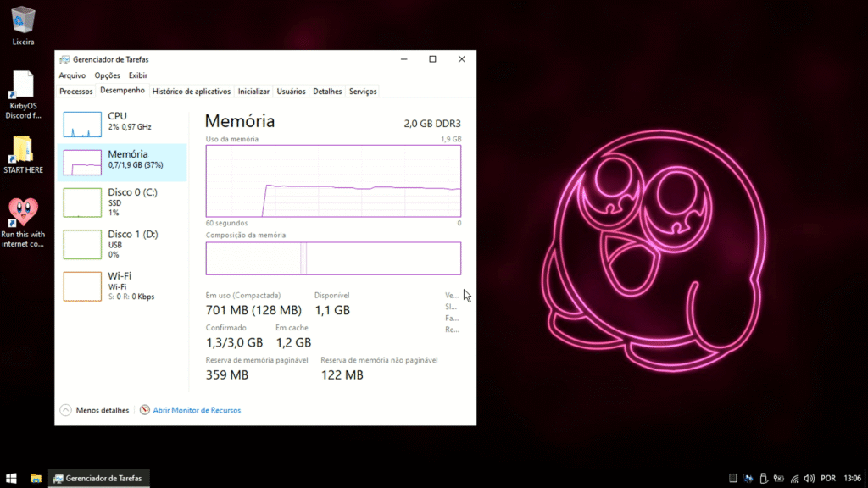Click the '1,2 GB' Em cache value
Screen dimensions: 868x488
(293, 342)
